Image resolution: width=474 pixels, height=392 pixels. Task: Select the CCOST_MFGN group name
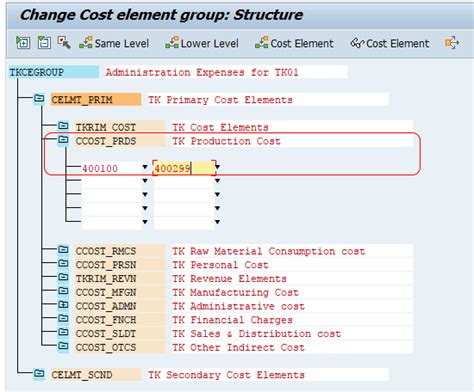click(120, 292)
